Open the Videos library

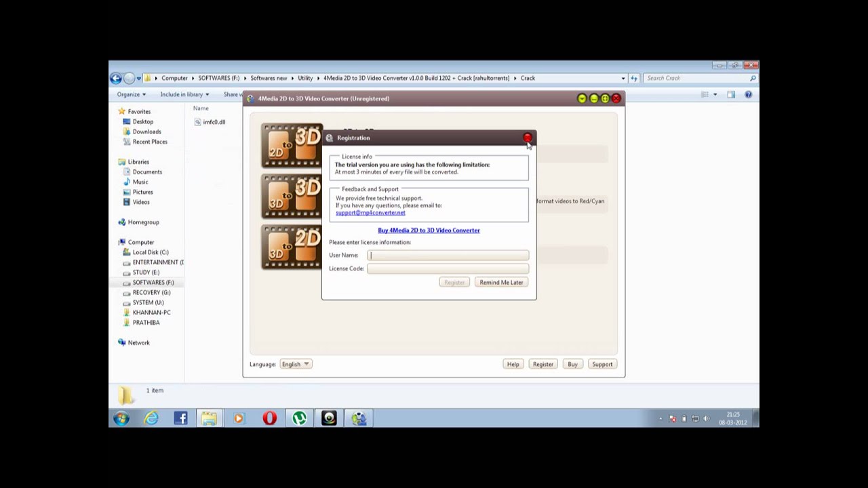141,203
